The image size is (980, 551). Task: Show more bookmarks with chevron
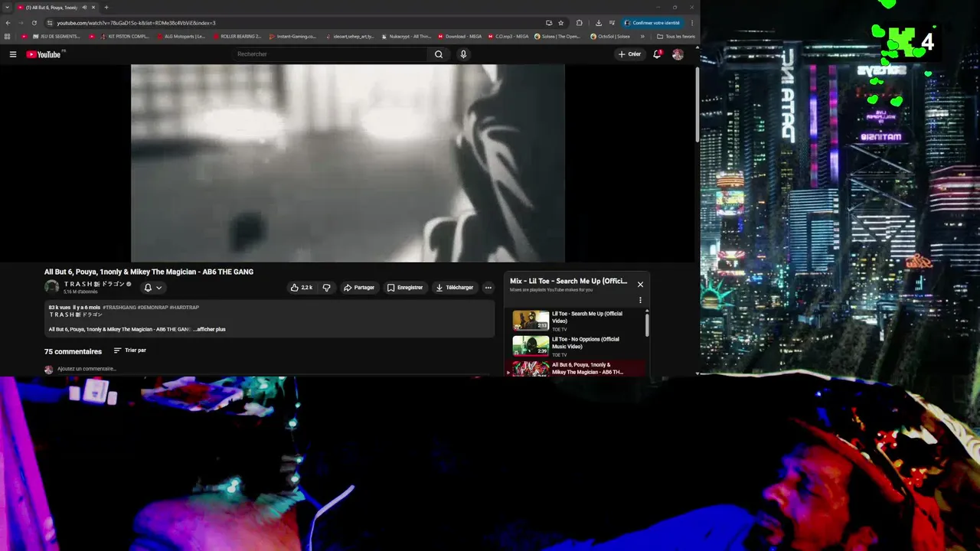pyautogui.click(x=642, y=36)
